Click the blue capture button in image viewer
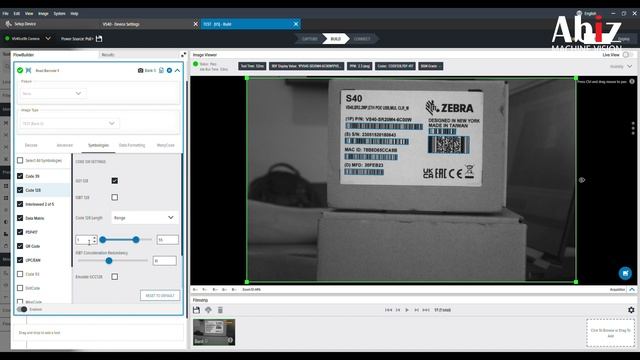 [x=625, y=273]
